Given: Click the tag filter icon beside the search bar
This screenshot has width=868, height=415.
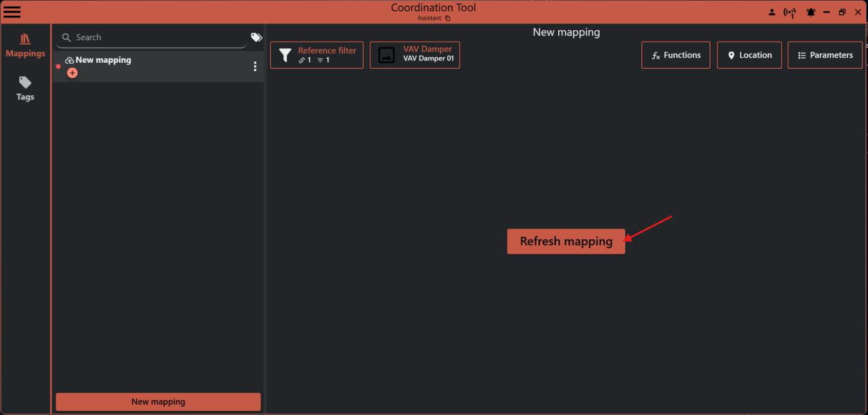Looking at the screenshot, I should 256,37.
